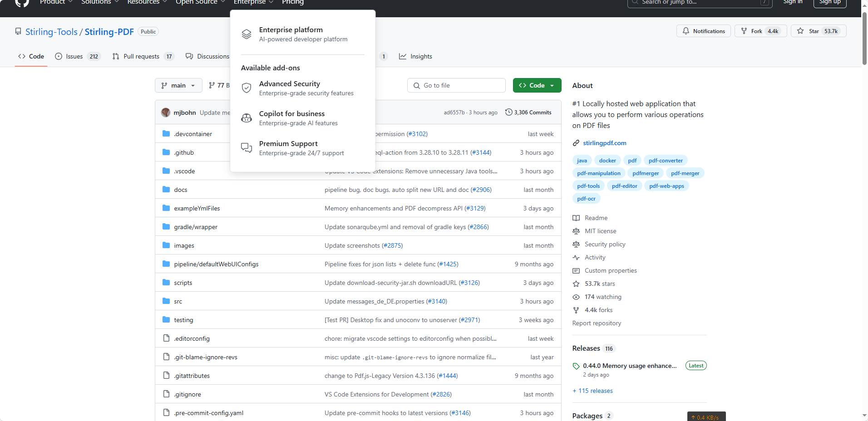The height and width of the screenshot is (421, 868).
Task: Click the .devcontainer folder icon
Action: 166,134
